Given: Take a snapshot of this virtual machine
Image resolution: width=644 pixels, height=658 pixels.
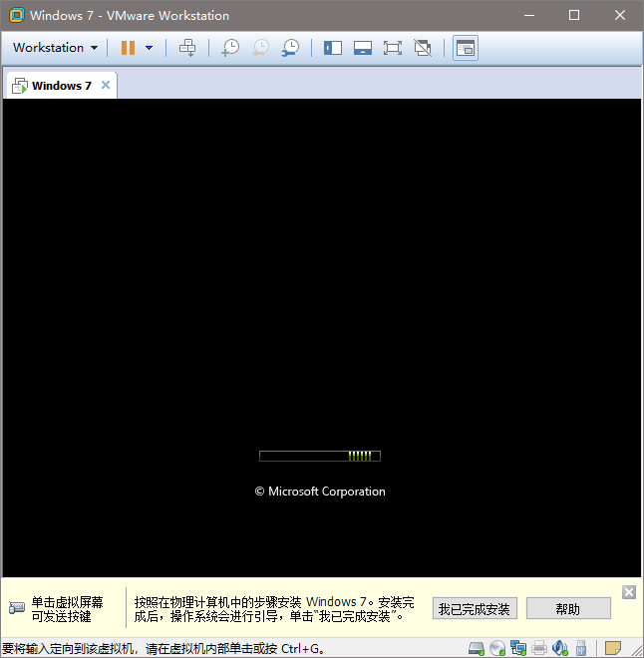Looking at the screenshot, I should click(230, 48).
